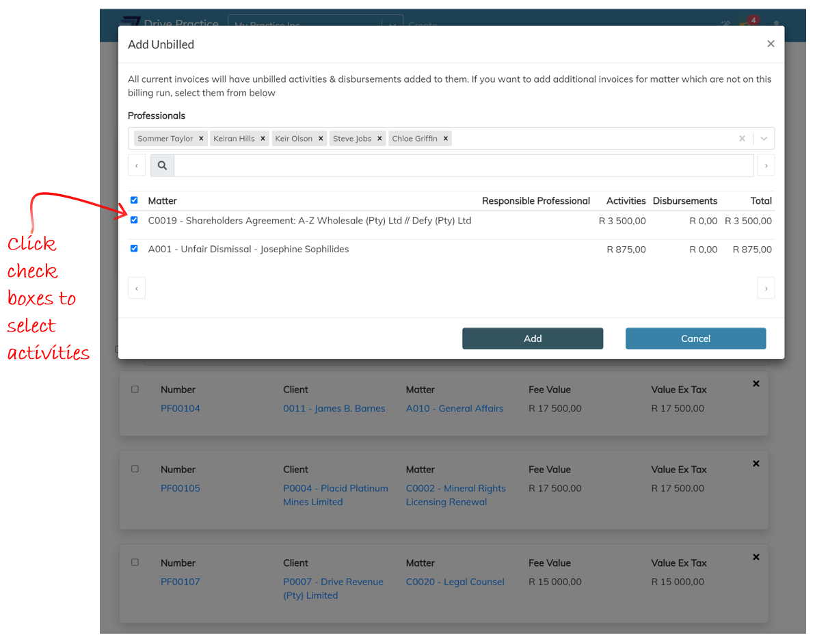Screen dimensions: 815x644
Task: Remove the Sommer Taylor professional tag
Action: [201, 139]
